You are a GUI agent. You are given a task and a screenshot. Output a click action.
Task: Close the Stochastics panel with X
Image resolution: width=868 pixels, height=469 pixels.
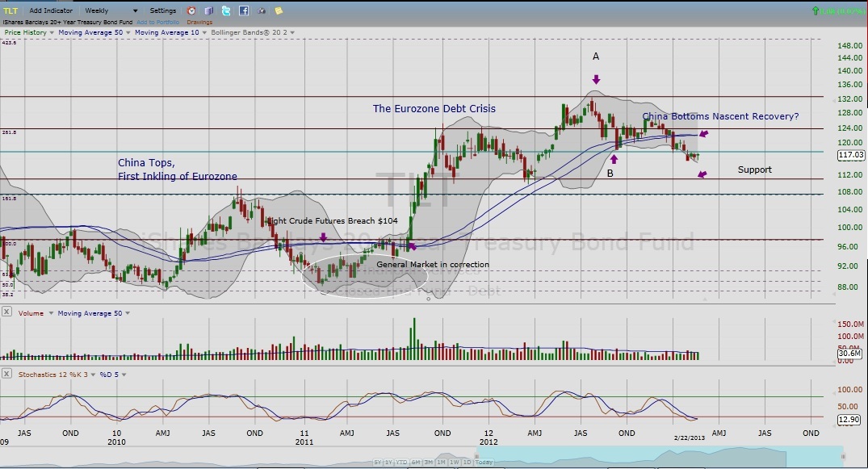point(7,374)
